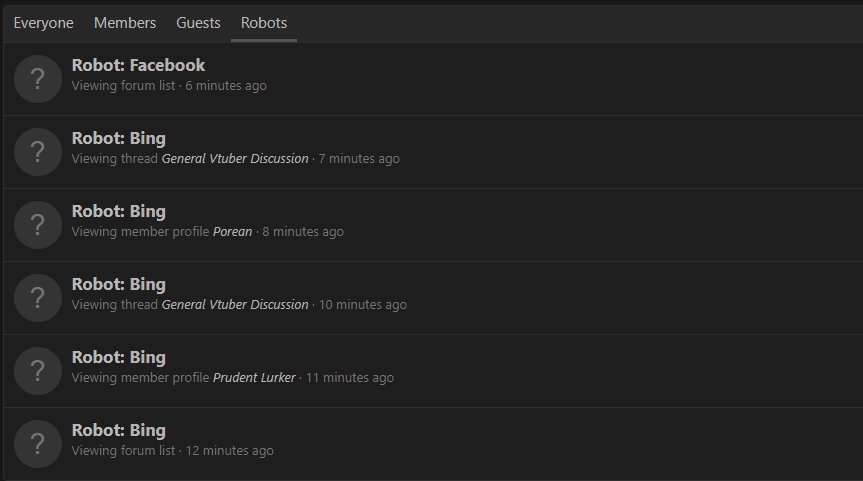Viewport: 863px width, 481px height.
Task: Click Robot: Bing name active 7 minutes ago
Action: pyautogui.click(x=118, y=138)
